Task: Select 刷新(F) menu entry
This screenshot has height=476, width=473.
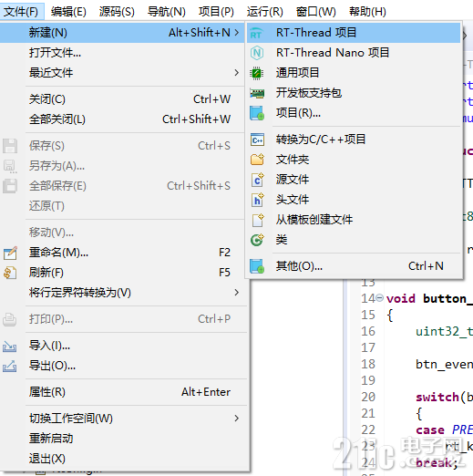Action: [122, 273]
